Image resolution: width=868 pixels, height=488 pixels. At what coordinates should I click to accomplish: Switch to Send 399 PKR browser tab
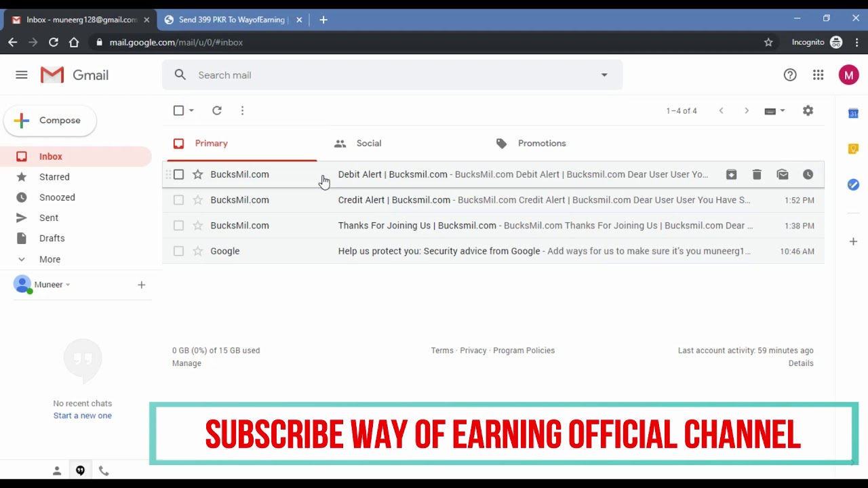pyautogui.click(x=232, y=20)
